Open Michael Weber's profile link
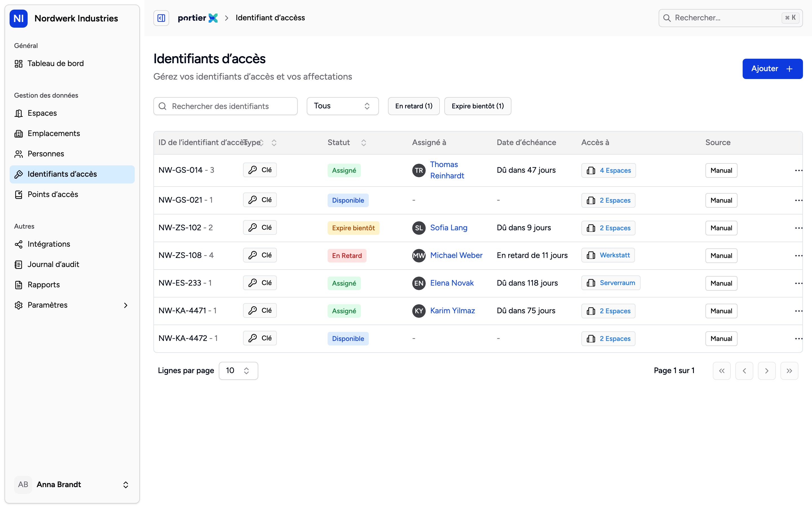Screen dimensions: 812x508 click(x=456, y=255)
